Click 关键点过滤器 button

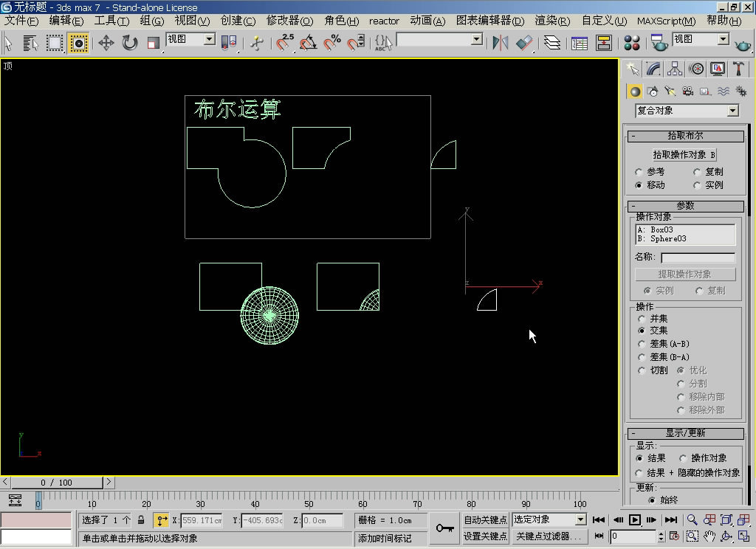click(x=549, y=536)
